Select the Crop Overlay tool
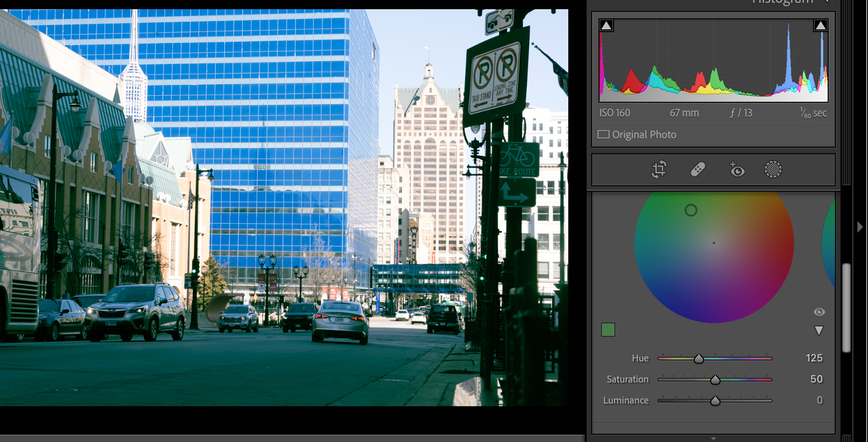Viewport: 868px width, 442px height. 659,169
